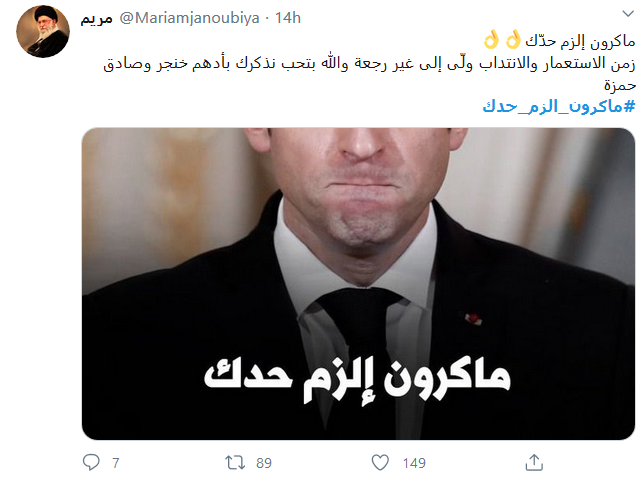
Task: Click the word حمزة in the tweet
Action: point(620,85)
